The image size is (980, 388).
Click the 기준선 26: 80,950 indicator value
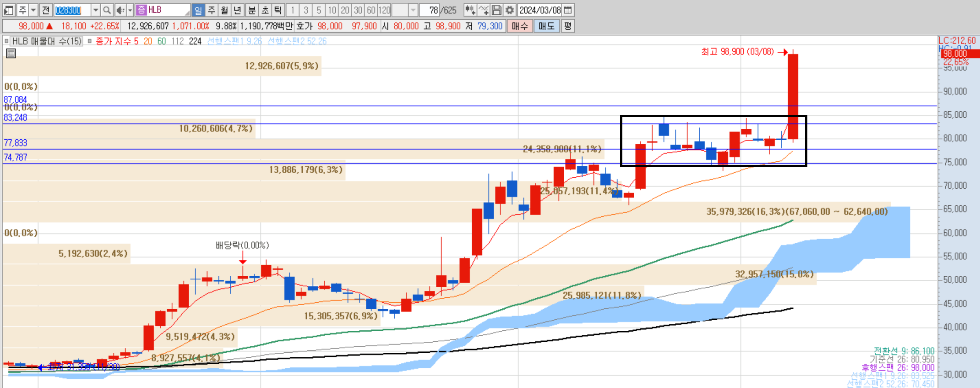coord(902,359)
